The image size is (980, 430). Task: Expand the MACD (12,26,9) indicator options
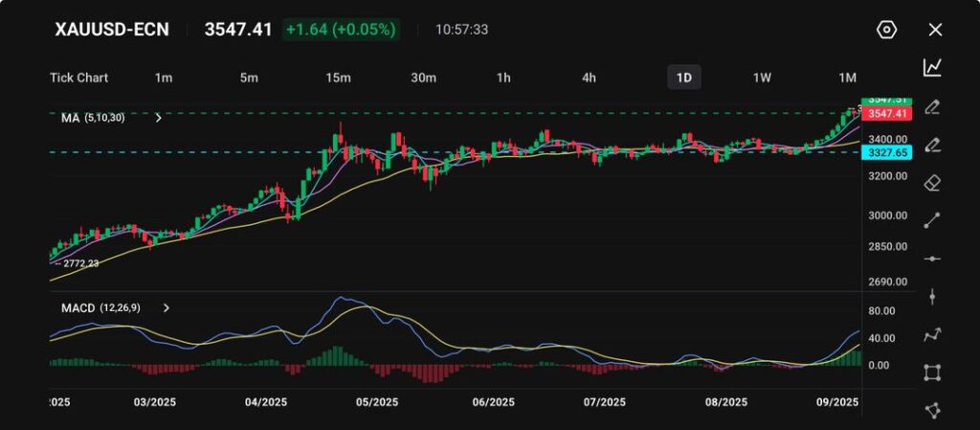(167, 308)
